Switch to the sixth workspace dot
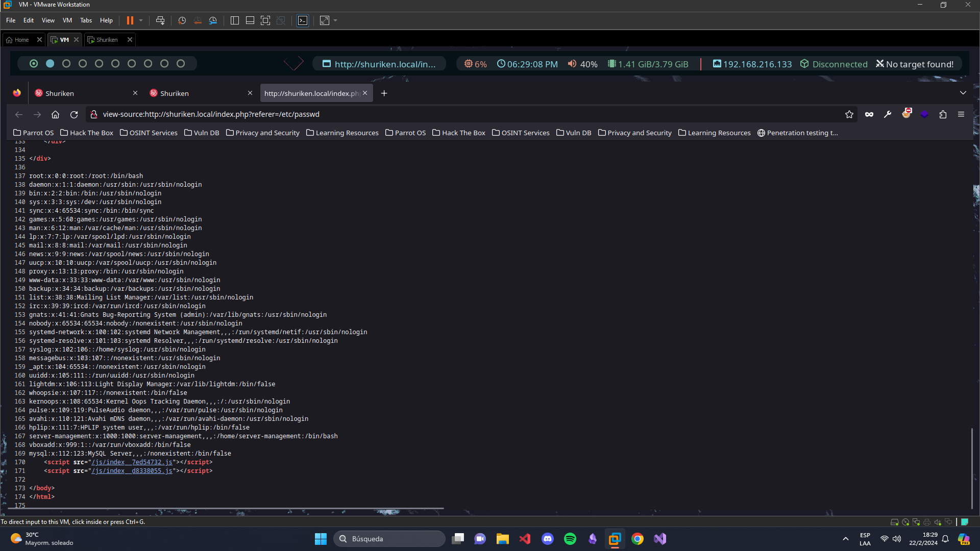Image resolution: width=980 pixels, height=551 pixels. 115,64
